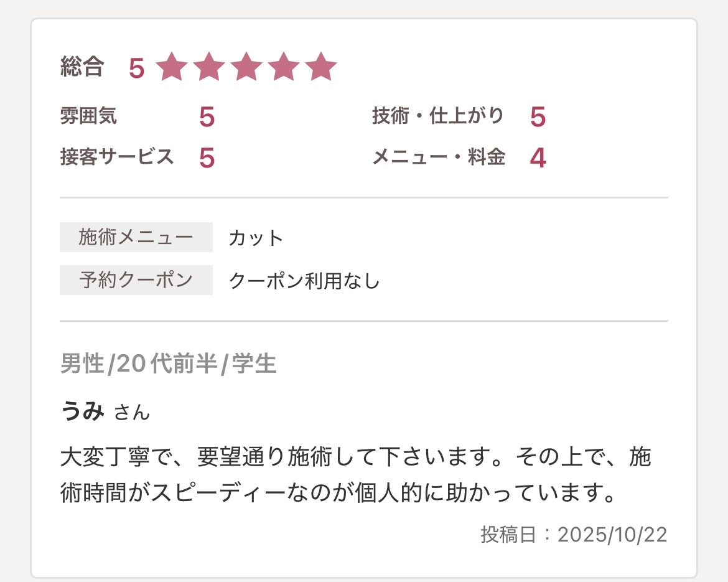This screenshot has height=582, width=728.
Task: Click the 接客サービス rating score
Action: tap(207, 158)
